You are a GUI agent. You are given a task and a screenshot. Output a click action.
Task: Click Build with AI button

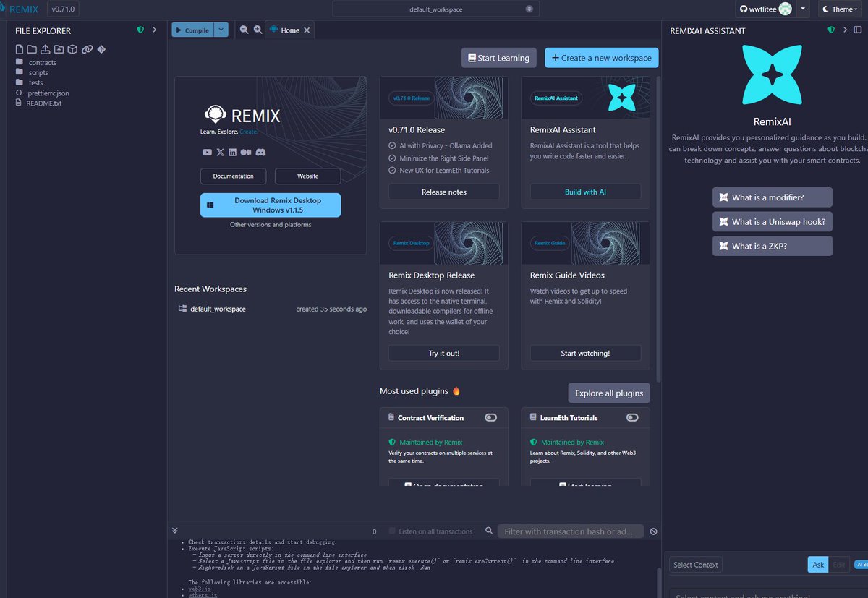tap(585, 192)
